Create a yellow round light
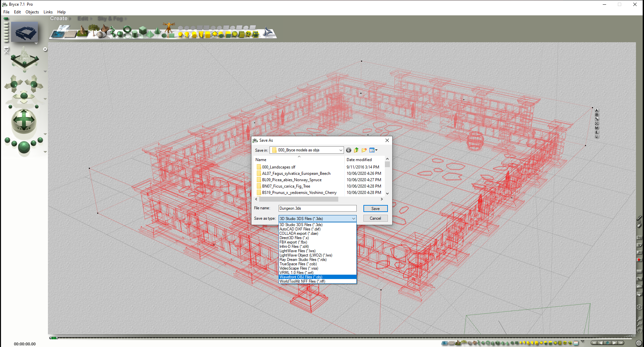Screen dimensions: 644x347 [181, 34]
